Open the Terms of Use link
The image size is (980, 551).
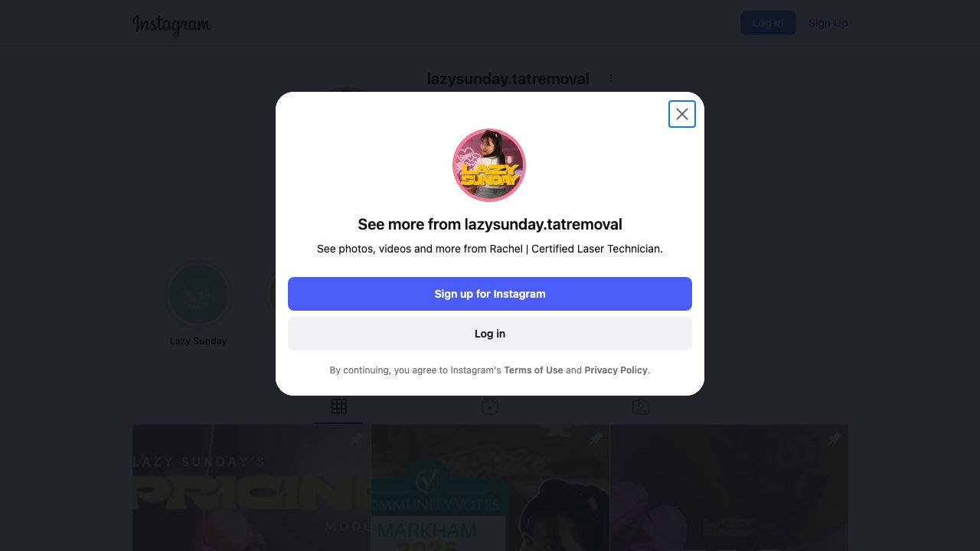click(534, 370)
